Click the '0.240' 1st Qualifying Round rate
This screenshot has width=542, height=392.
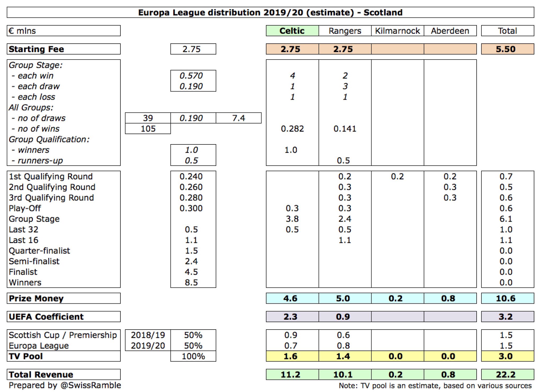pos(191,176)
